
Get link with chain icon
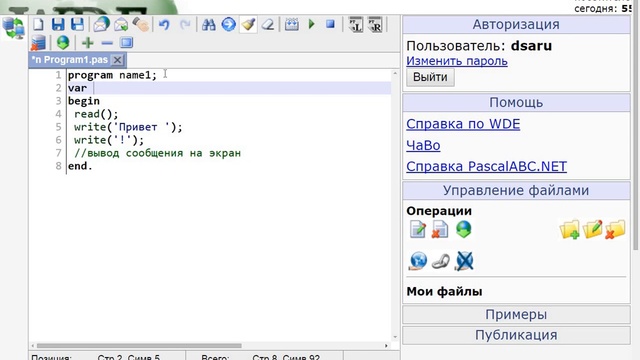tap(441, 261)
